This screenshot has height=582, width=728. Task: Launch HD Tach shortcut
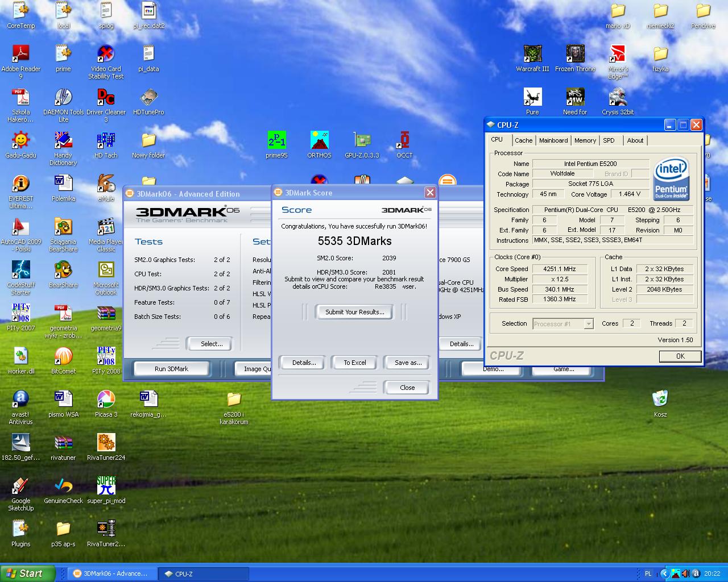106,144
